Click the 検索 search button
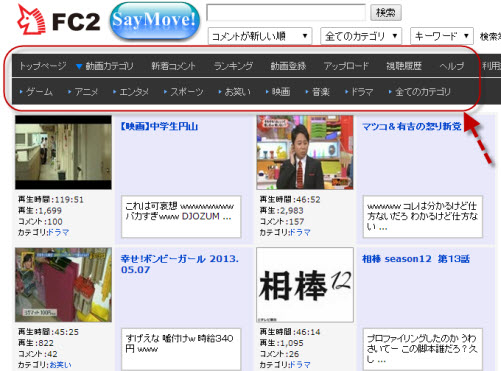The height and width of the screenshot is (371, 501). 386,13
